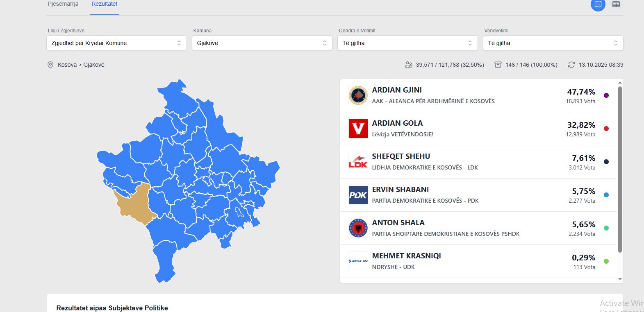The width and height of the screenshot is (644, 312).
Task: Click the PSHDK party emblem
Action: 358,228
